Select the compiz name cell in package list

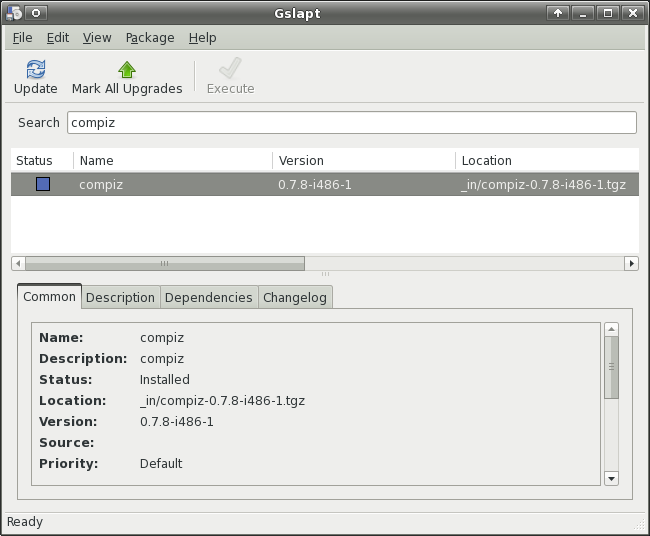click(101, 184)
